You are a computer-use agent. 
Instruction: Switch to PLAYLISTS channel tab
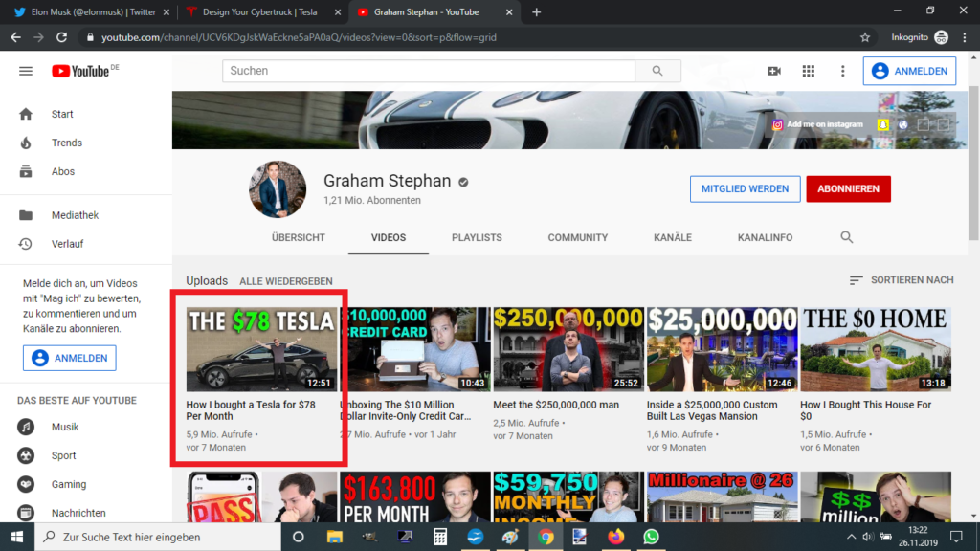477,238
